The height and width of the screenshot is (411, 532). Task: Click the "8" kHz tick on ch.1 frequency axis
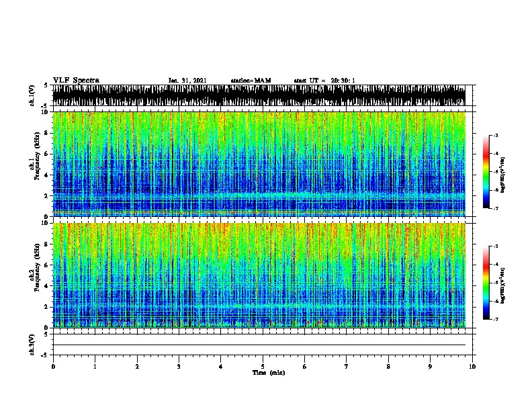coord(47,133)
